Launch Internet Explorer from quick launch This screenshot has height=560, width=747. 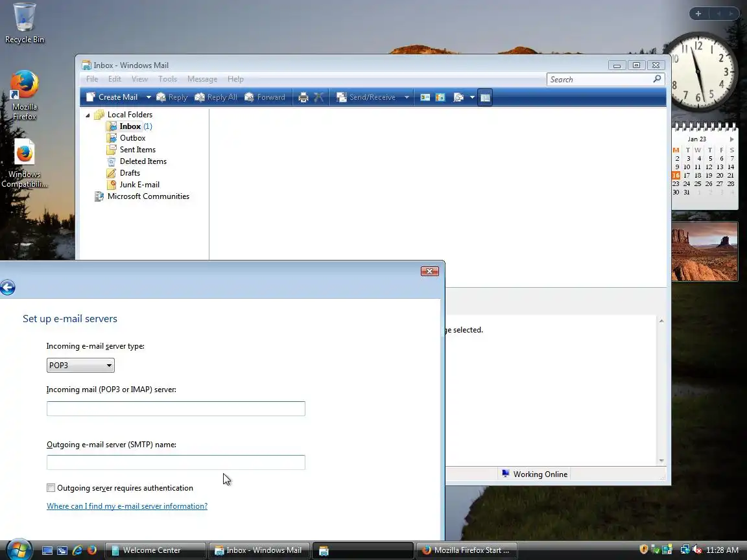(x=77, y=550)
